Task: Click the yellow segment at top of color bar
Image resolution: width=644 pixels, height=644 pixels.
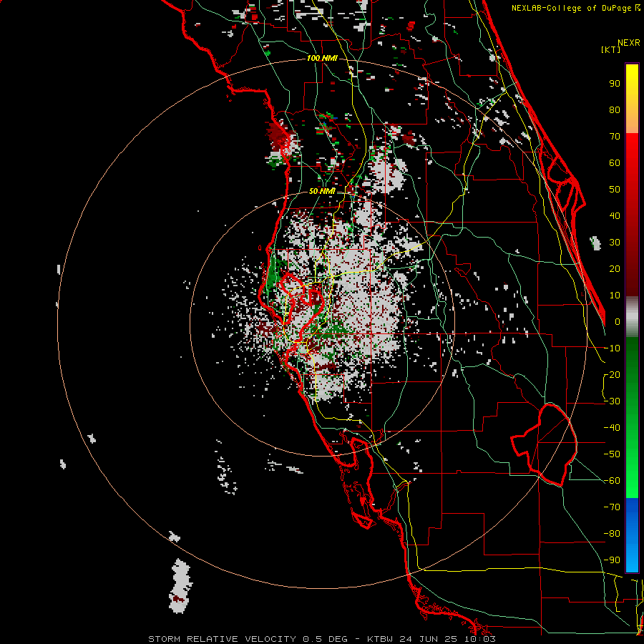Action: pos(632,80)
